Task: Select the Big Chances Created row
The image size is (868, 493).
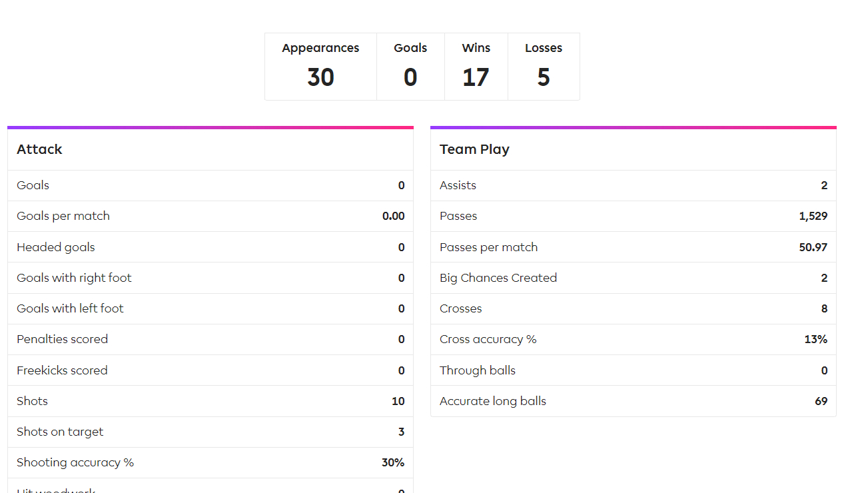Action: (x=634, y=278)
